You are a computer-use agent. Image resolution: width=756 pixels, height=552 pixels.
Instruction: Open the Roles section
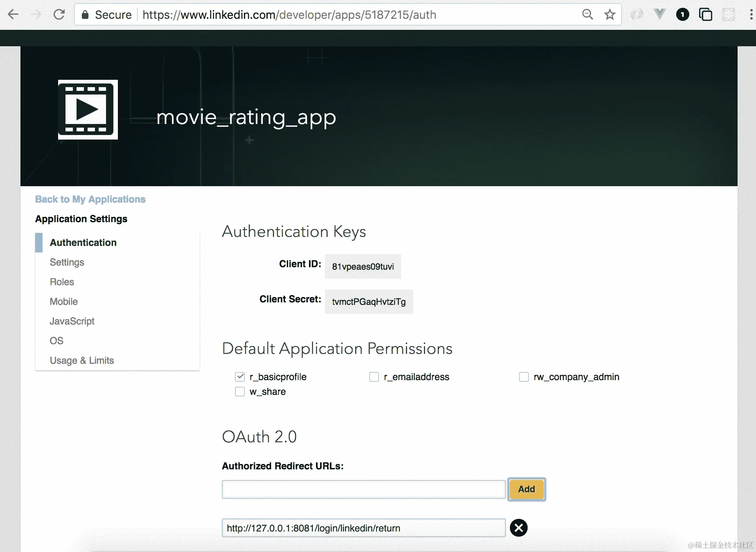coord(62,282)
